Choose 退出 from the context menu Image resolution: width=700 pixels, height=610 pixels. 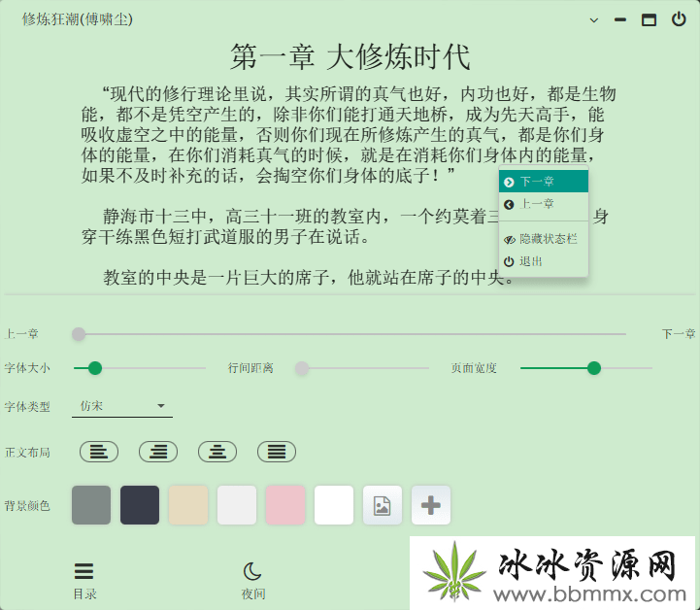[544, 261]
